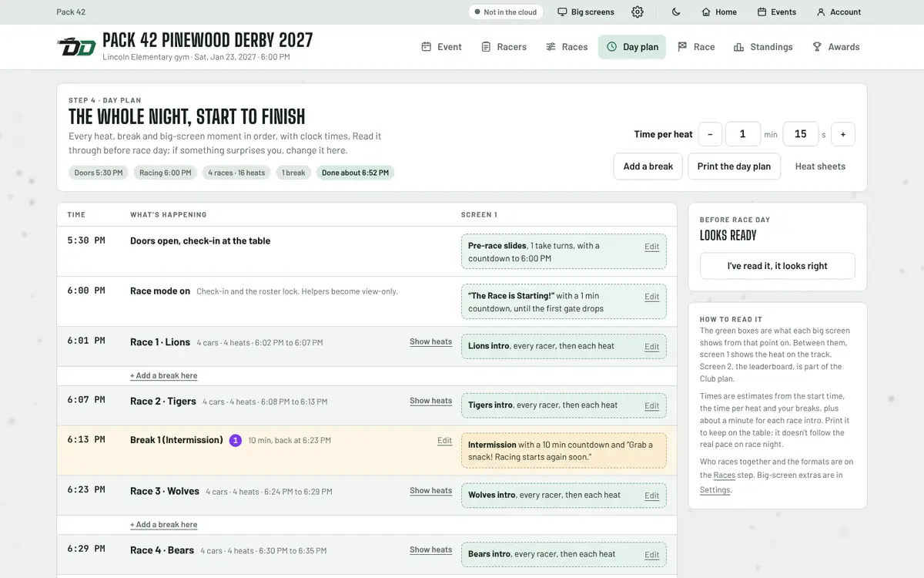Open Heat sheets
This screenshot has height=578, width=924.
[x=820, y=166]
